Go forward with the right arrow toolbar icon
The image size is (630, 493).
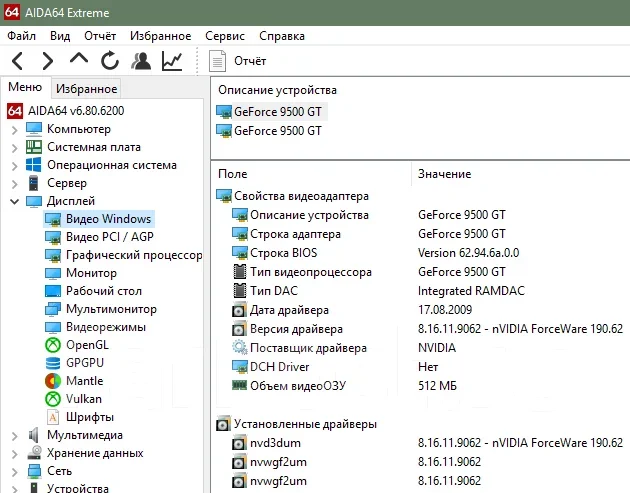click(x=48, y=61)
